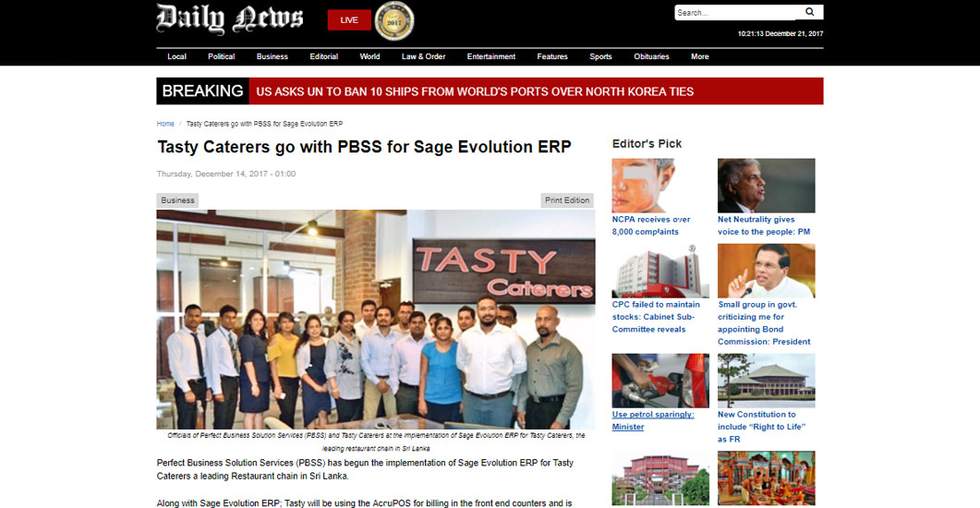Open Entertainment section
This screenshot has width=980, height=508.
click(490, 56)
